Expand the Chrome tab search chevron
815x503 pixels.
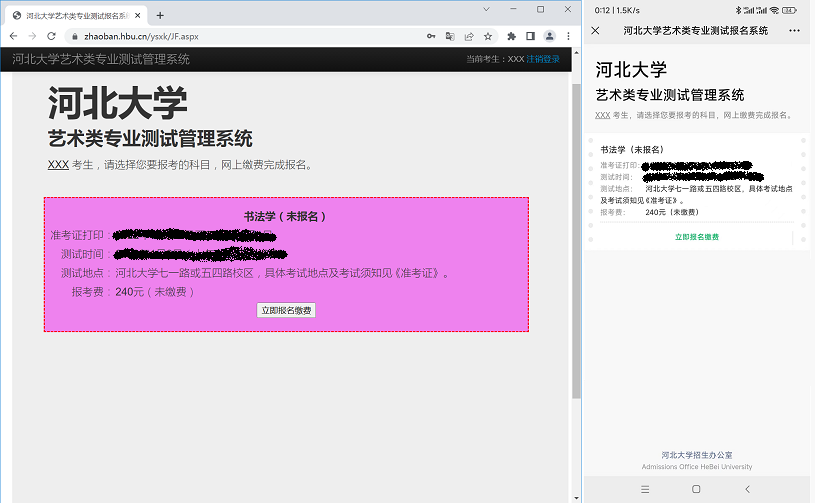(x=487, y=9)
